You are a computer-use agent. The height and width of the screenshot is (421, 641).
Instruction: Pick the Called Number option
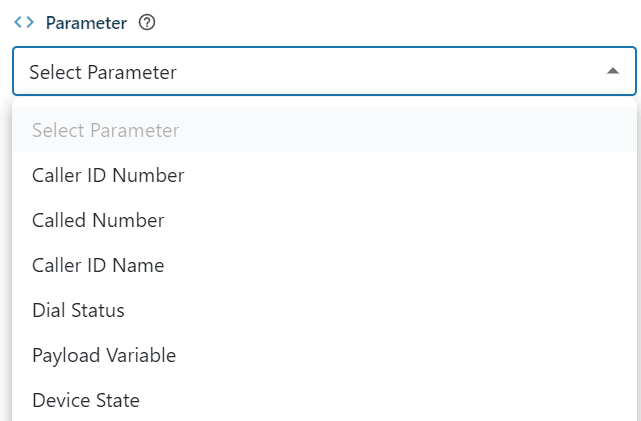pyautogui.click(x=98, y=220)
